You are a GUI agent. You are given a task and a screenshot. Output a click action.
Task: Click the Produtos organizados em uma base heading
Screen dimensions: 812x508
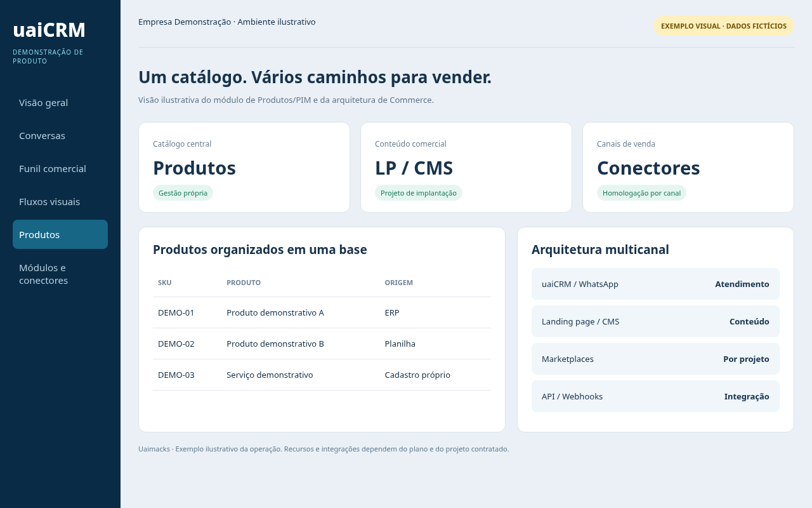(x=260, y=250)
